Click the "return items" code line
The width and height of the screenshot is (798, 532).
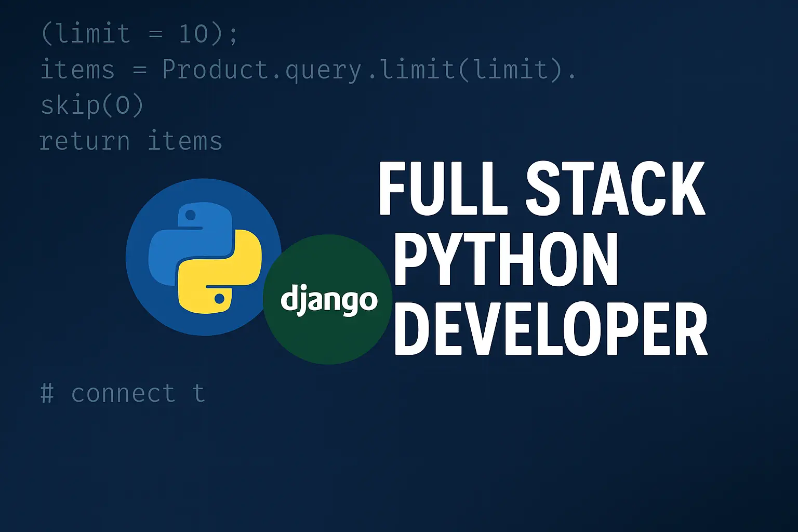(x=131, y=141)
